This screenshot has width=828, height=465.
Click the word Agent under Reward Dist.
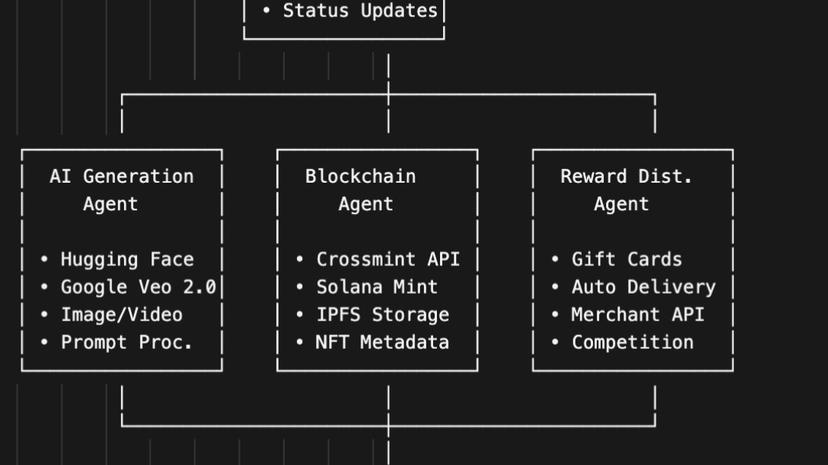[x=621, y=204]
